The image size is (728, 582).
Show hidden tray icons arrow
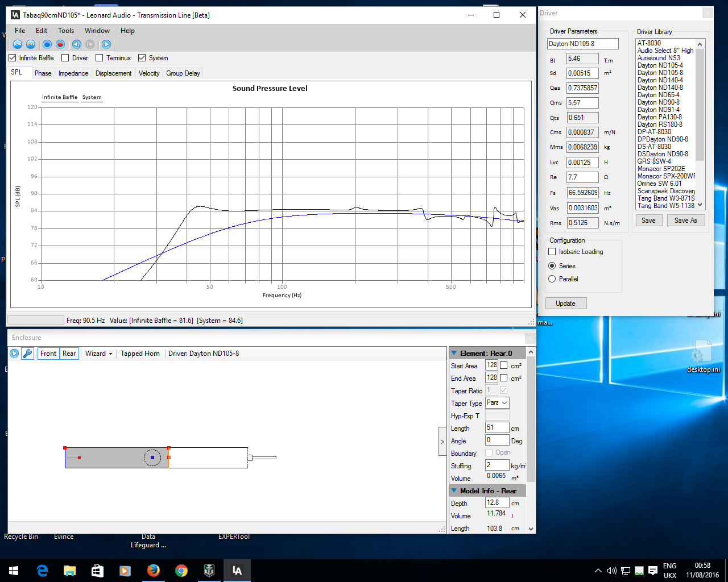598,571
